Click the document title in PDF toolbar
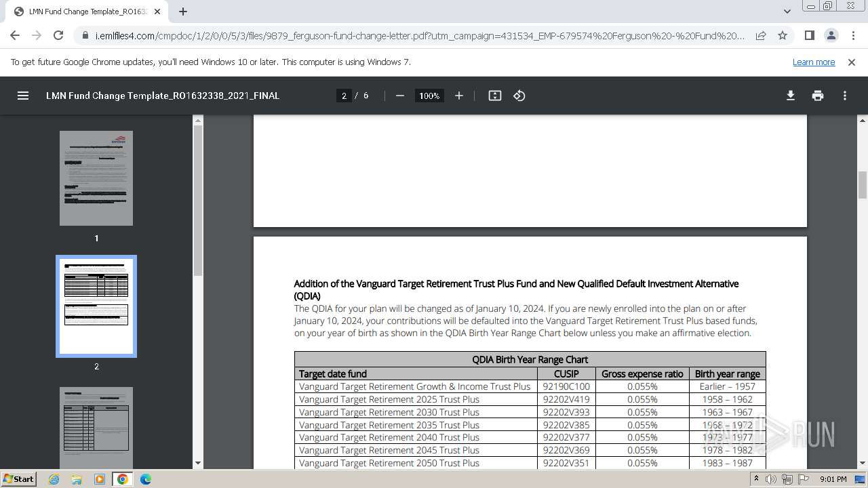868x488 pixels. pos(163,96)
